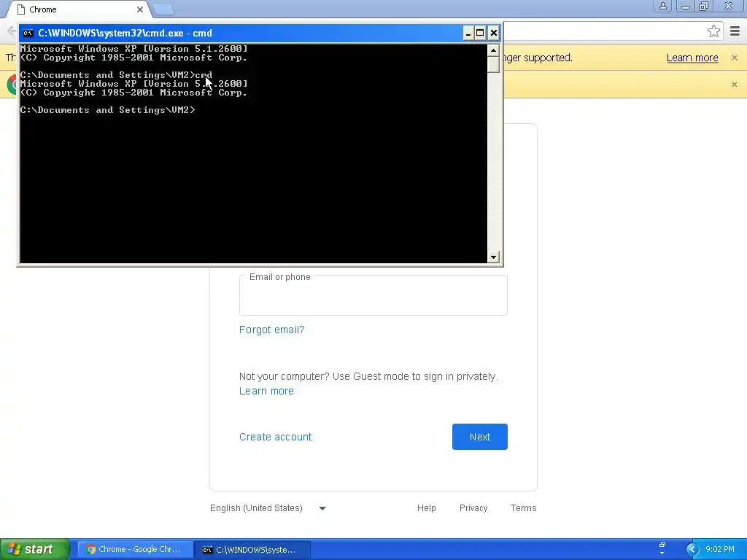Open a new Chrome tab

click(x=163, y=9)
